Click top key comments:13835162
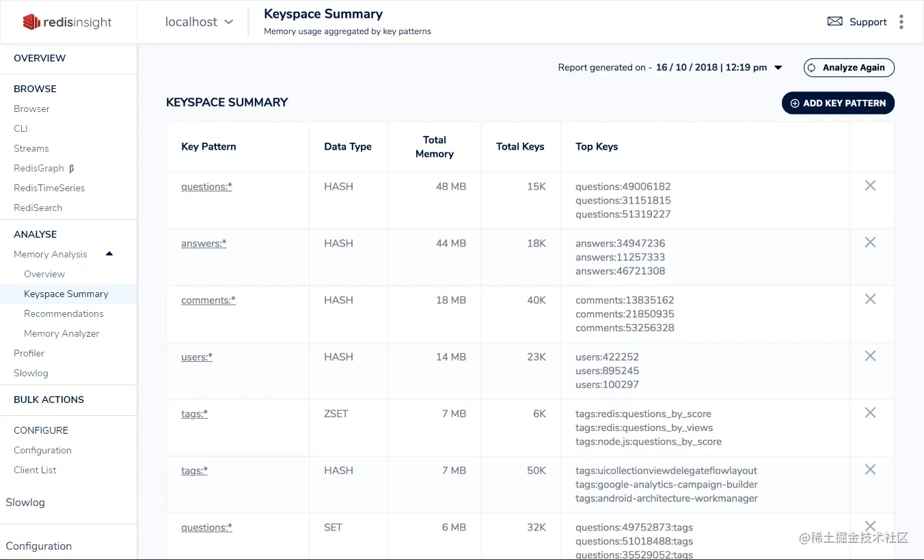924x560 pixels. tap(625, 300)
